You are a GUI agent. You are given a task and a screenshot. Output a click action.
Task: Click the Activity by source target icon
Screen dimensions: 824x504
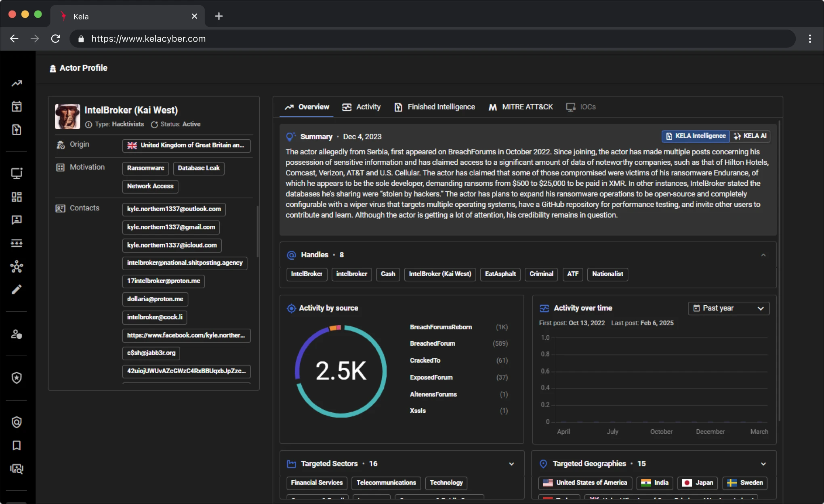(x=291, y=308)
